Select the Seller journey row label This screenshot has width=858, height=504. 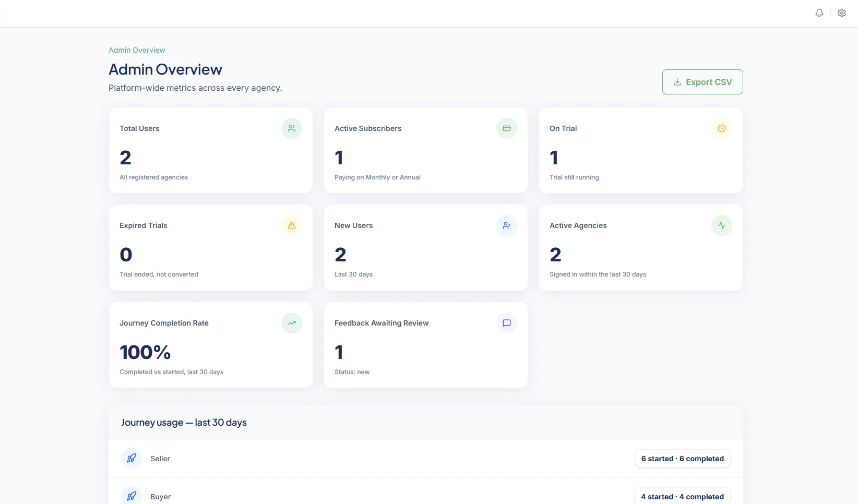pyautogui.click(x=160, y=459)
